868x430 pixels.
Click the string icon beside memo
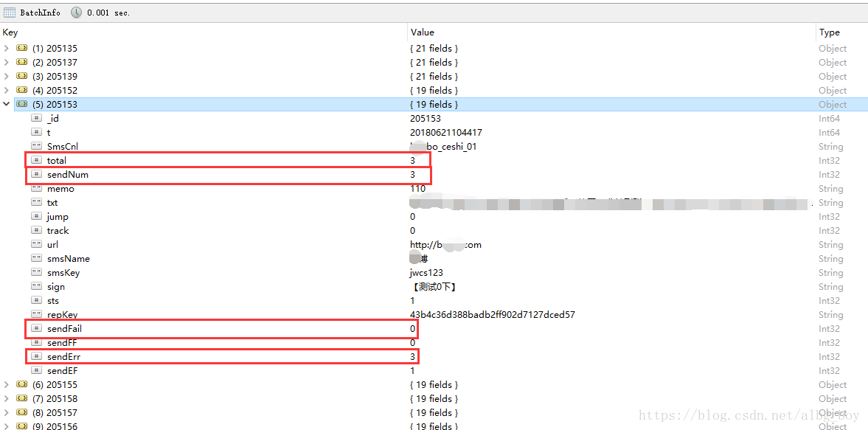[37, 188]
